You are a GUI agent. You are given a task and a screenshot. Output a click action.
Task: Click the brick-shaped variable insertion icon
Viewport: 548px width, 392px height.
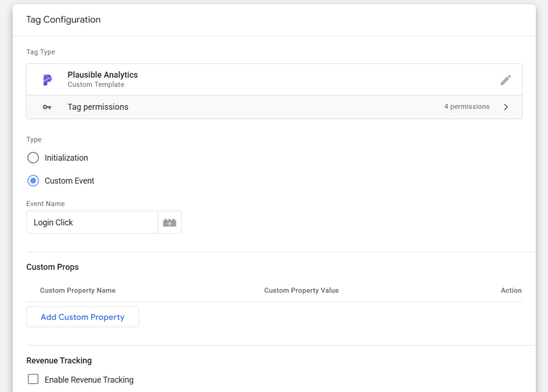tap(170, 222)
